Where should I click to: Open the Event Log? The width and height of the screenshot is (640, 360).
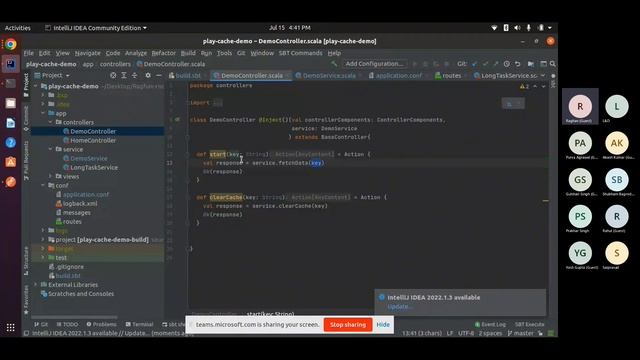pos(490,324)
